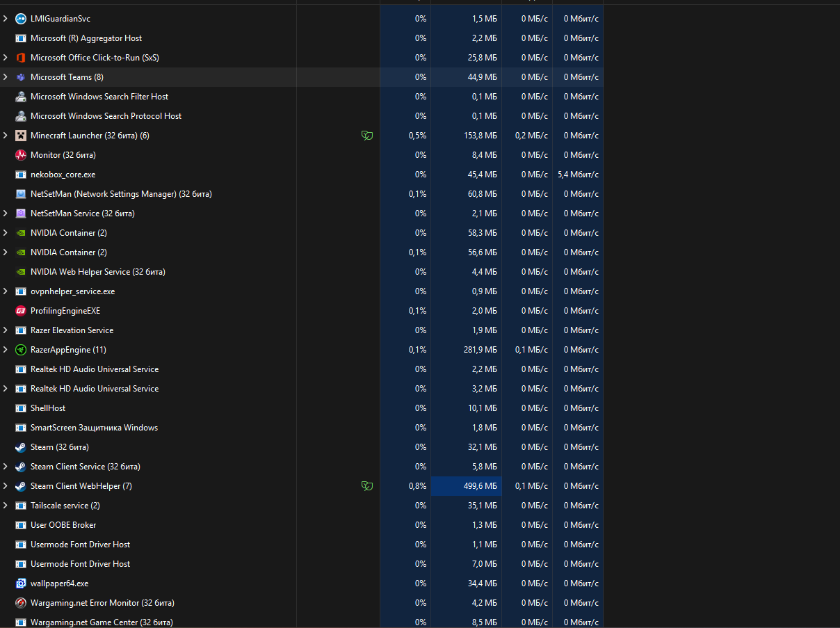
Task: Click the Wargaming.net Game Center icon
Action: click(21, 622)
